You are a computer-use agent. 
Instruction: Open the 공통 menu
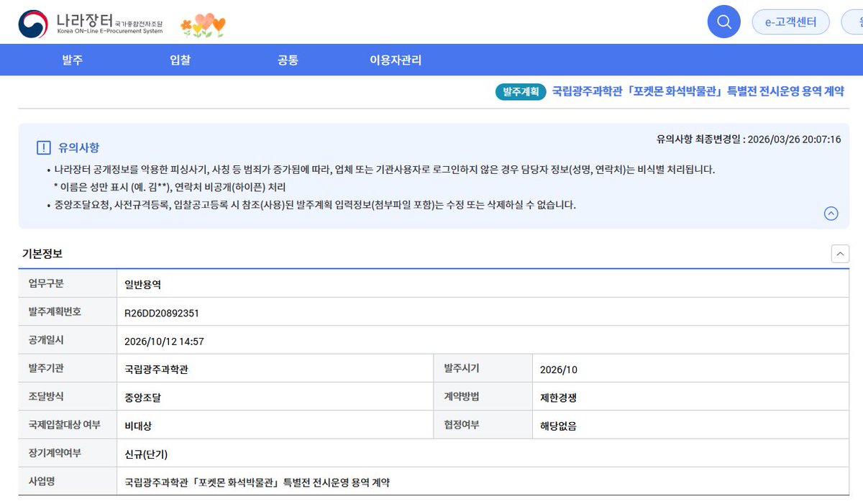pos(288,60)
